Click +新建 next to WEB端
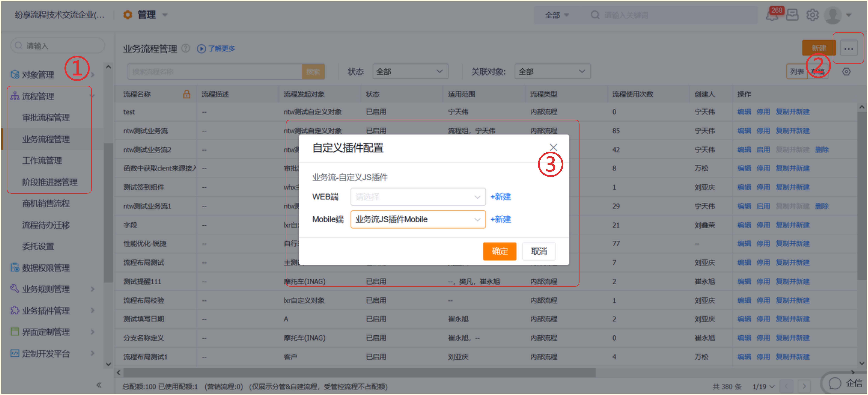 click(500, 197)
